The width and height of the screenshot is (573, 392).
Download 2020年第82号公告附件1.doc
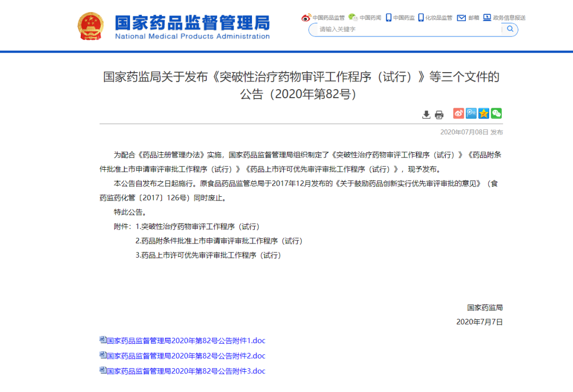coord(186,341)
